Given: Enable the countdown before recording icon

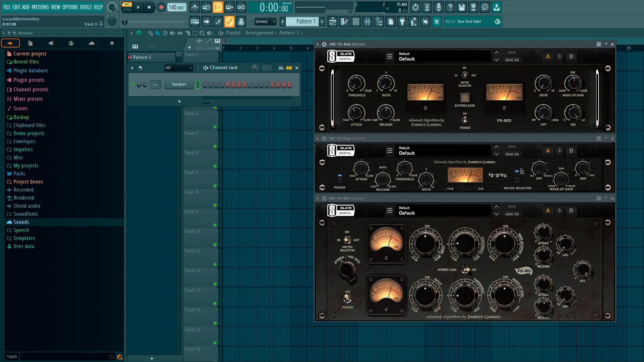Looking at the screenshot, I should tap(218, 7).
